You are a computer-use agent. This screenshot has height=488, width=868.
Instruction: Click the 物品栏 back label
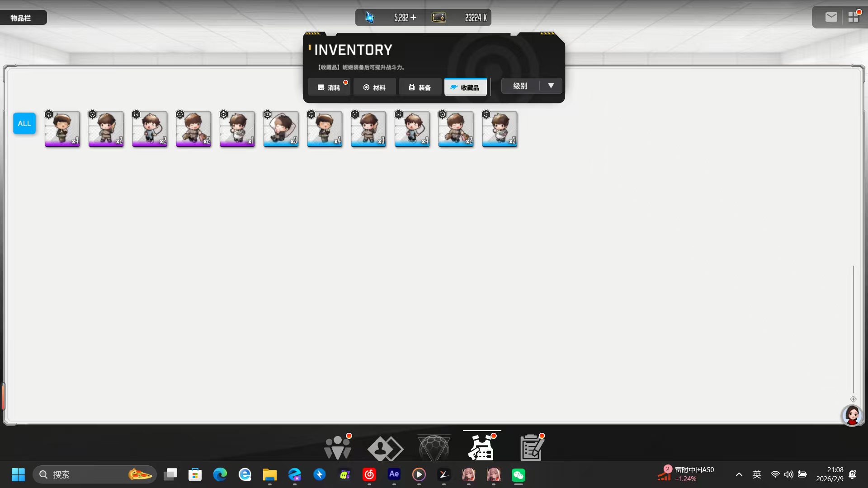pyautogui.click(x=21, y=18)
